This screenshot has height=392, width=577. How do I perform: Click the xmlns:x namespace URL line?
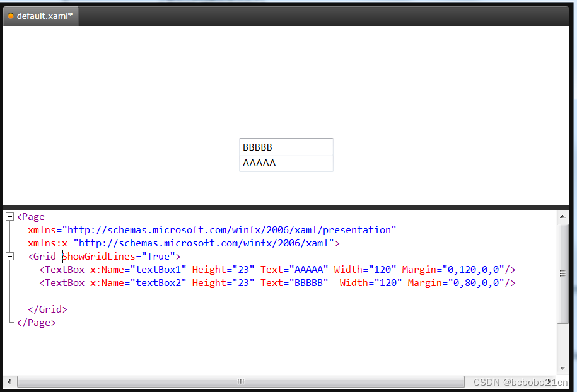tap(184, 243)
